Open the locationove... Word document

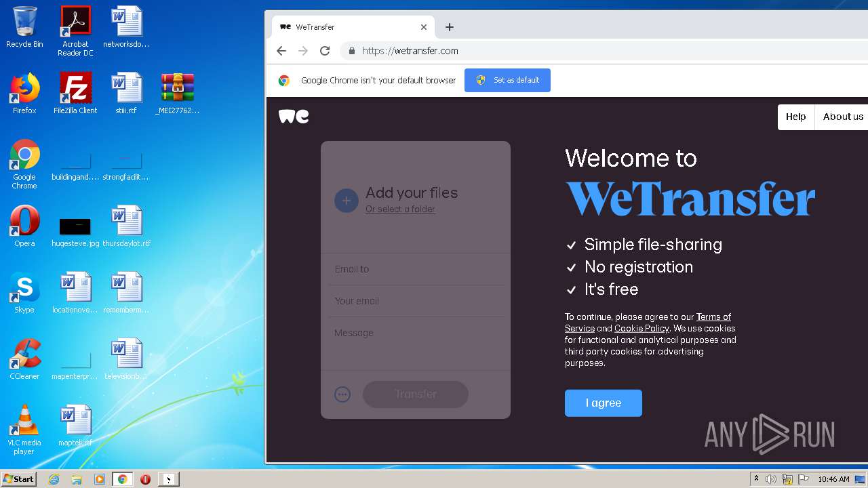click(x=75, y=293)
